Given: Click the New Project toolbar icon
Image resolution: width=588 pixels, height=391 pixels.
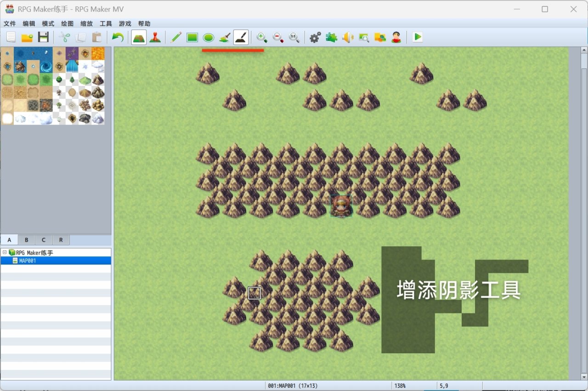Looking at the screenshot, I should (11, 37).
